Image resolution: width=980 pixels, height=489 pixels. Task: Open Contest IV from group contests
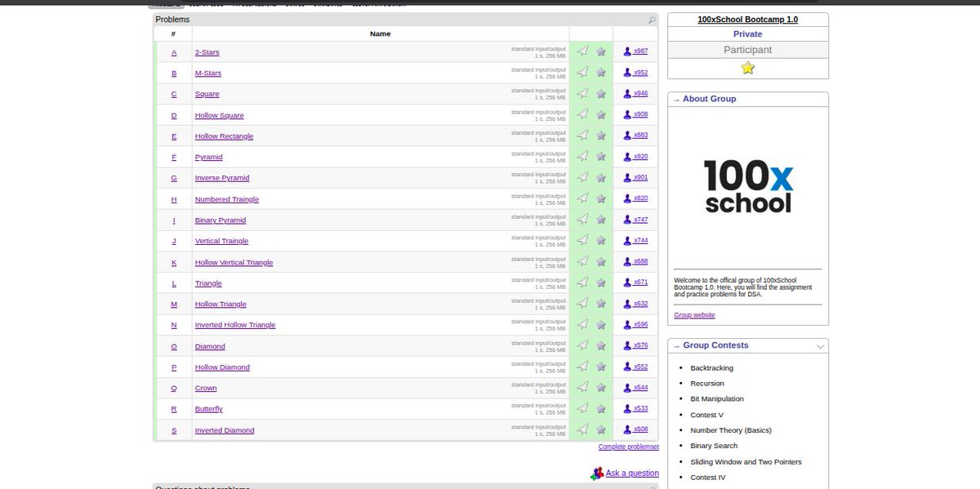tap(708, 478)
